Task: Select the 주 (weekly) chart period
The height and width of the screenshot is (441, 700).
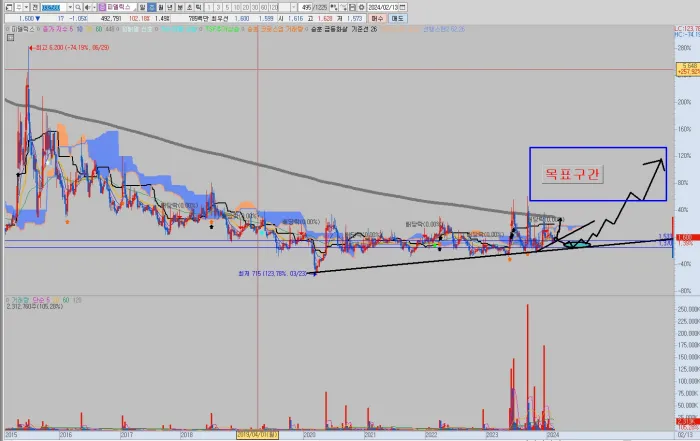Action: point(151,7)
